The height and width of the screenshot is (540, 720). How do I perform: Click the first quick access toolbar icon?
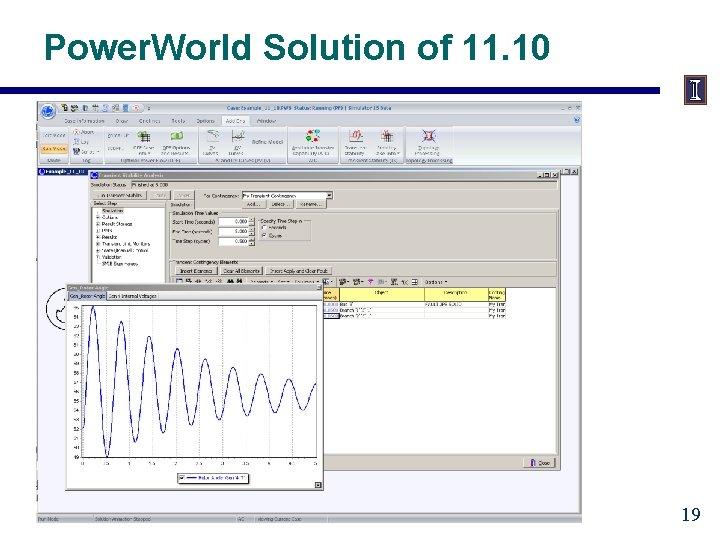(65, 108)
